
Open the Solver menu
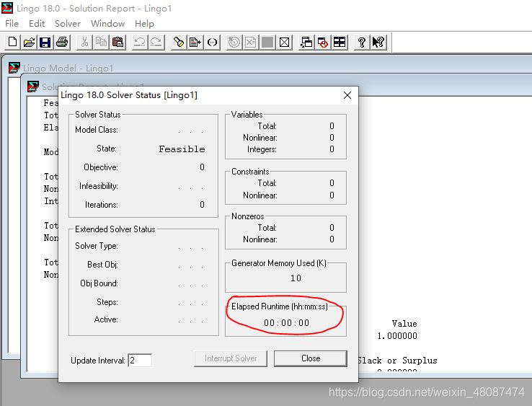point(68,23)
